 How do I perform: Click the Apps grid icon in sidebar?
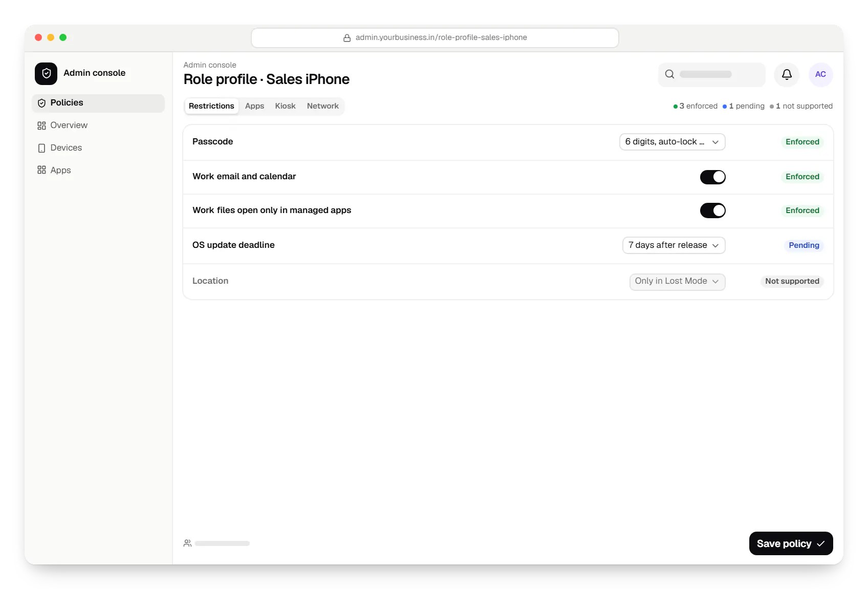pyautogui.click(x=42, y=170)
